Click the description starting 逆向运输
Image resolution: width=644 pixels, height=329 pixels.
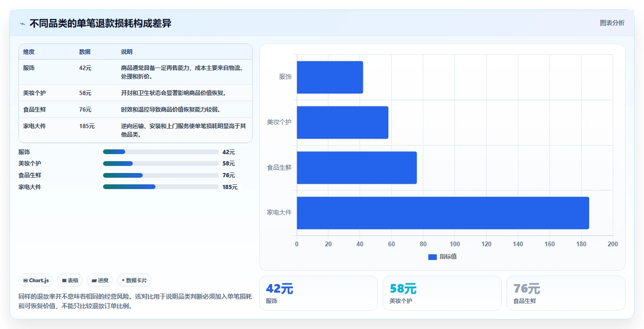click(x=183, y=130)
